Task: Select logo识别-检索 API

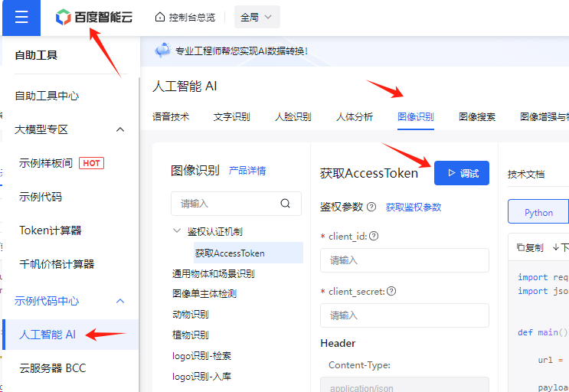Action: coord(201,356)
